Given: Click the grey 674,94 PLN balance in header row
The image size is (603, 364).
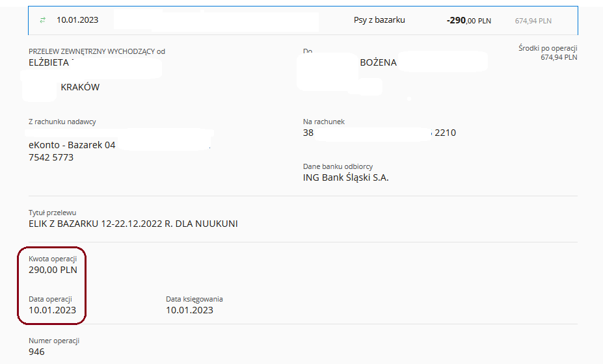Looking at the screenshot, I should point(533,21).
